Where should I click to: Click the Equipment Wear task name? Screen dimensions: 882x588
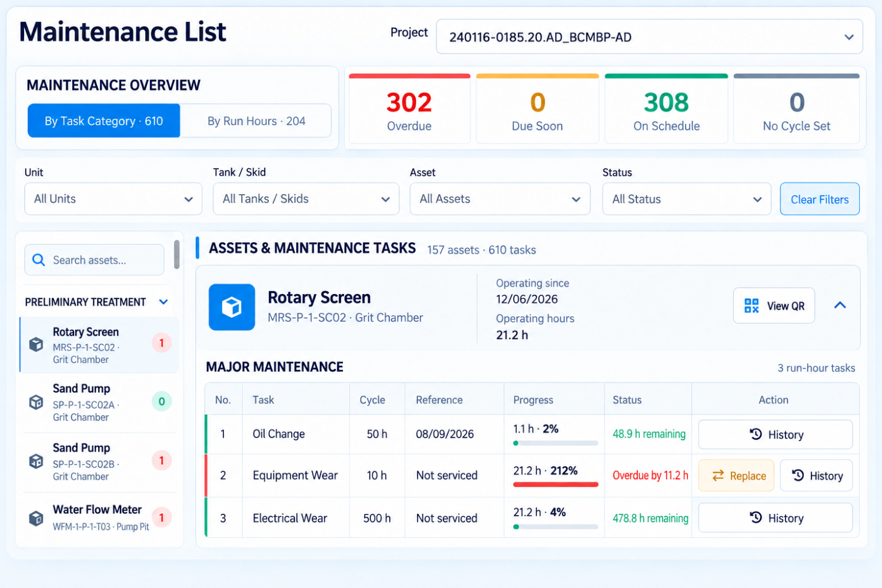pos(295,475)
